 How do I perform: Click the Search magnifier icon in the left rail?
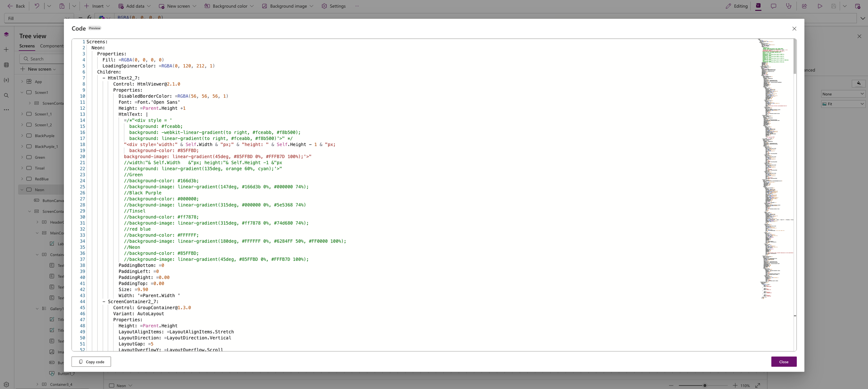coord(6,96)
